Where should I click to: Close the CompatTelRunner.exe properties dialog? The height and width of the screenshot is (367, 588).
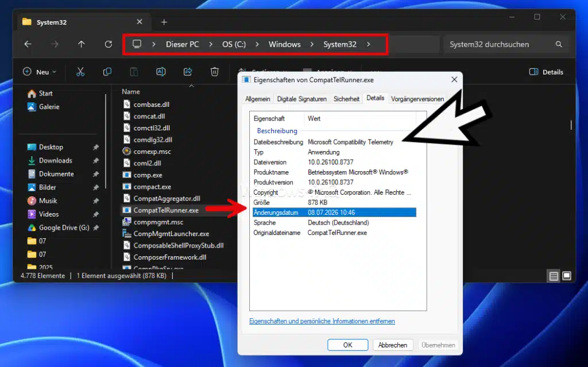click(454, 80)
